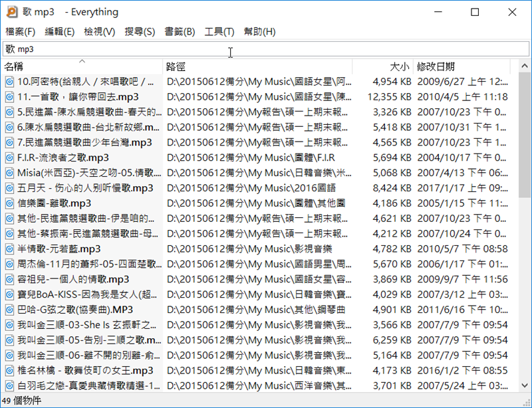
Task: Click size value 3,701 KB
Action: point(392,385)
